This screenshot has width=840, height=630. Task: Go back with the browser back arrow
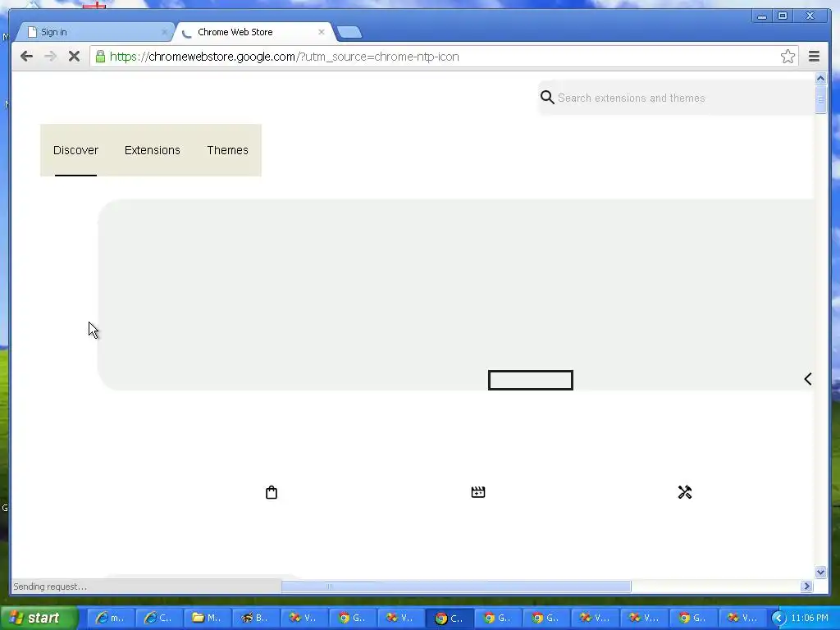click(26, 57)
